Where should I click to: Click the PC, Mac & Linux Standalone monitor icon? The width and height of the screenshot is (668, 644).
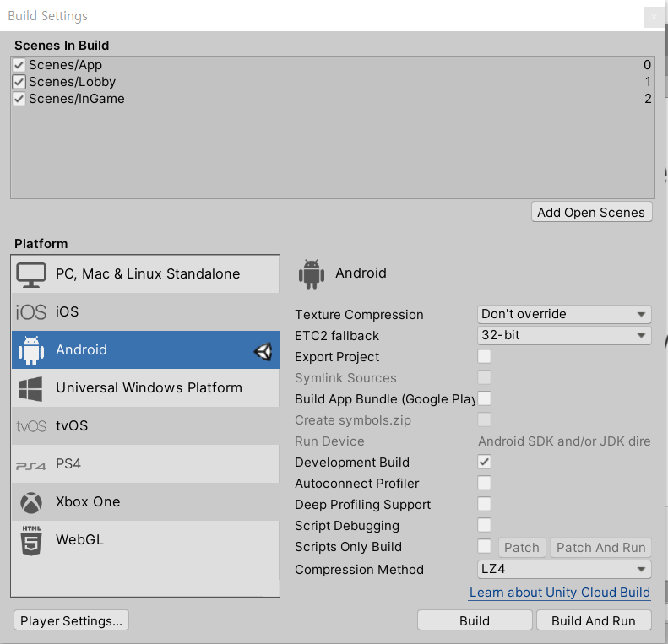(31, 274)
